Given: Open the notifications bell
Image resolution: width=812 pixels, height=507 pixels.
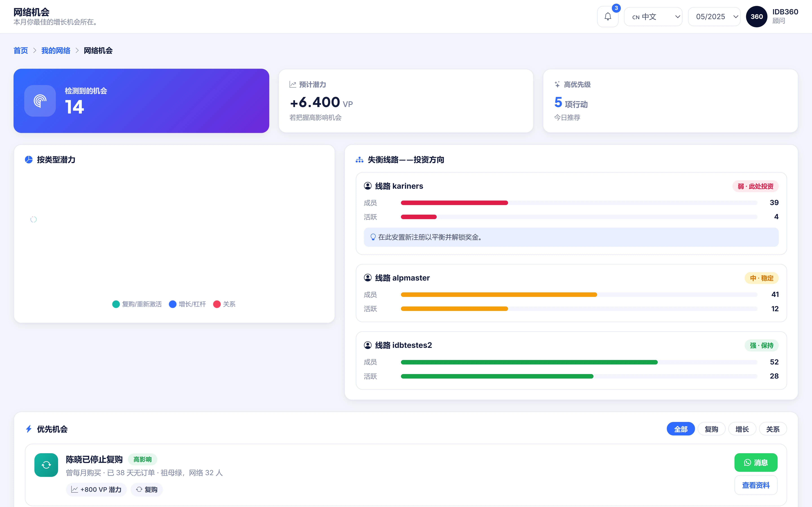Looking at the screenshot, I should tap(608, 17).
